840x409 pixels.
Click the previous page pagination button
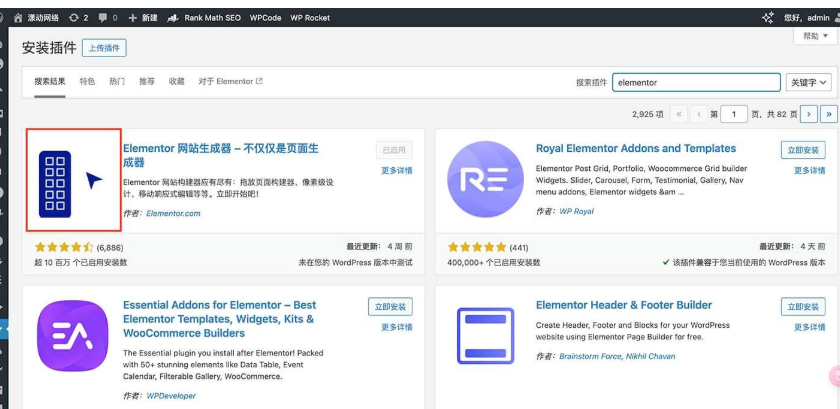(699, 114)
